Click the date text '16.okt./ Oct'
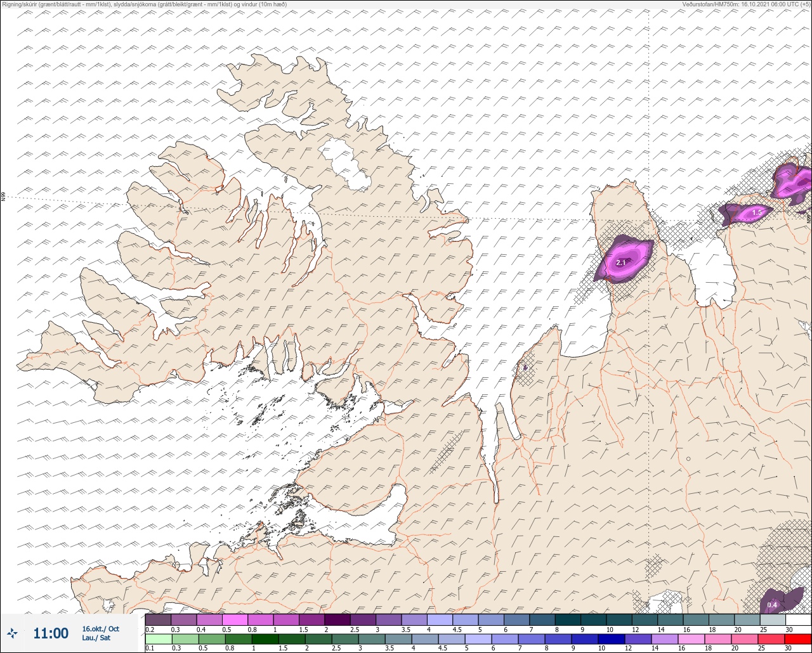Viewport: 812px width, 653px height. coord(100,629)
